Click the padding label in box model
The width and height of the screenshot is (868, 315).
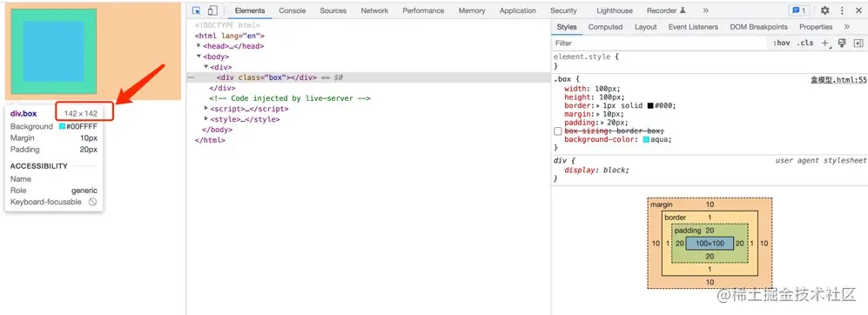click(x=688, y=231)
